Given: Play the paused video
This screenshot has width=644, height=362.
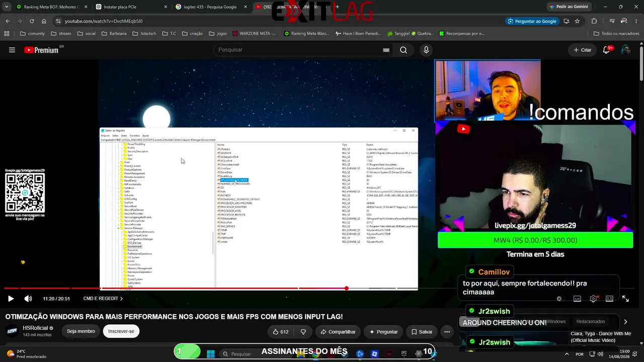Looking at the screenshot, I should coord(11,299).
